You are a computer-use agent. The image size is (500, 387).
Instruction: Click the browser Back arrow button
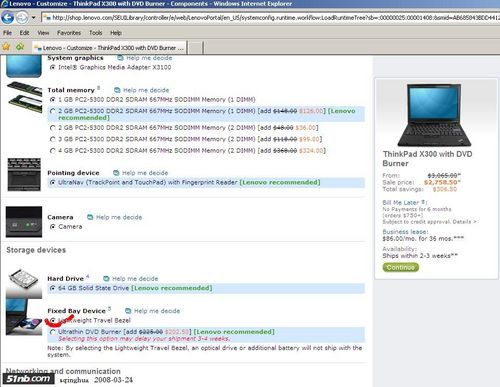(8, 17)
